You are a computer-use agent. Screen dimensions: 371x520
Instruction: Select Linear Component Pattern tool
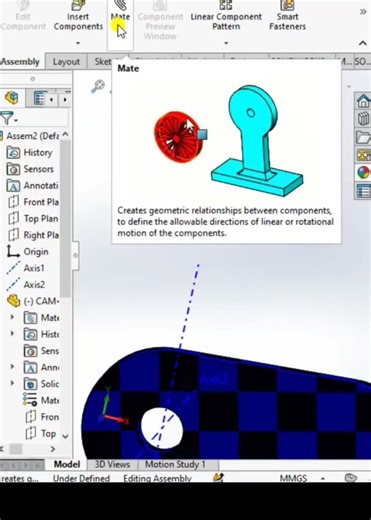(x=226, y=17)
